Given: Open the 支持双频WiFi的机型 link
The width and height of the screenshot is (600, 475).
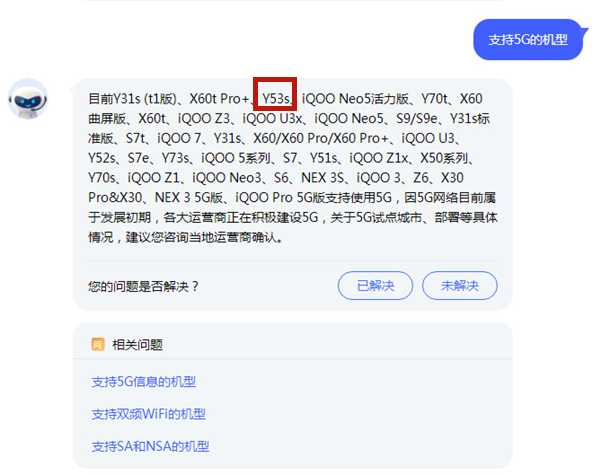Looking at the screenshot, I should [148, 413].
